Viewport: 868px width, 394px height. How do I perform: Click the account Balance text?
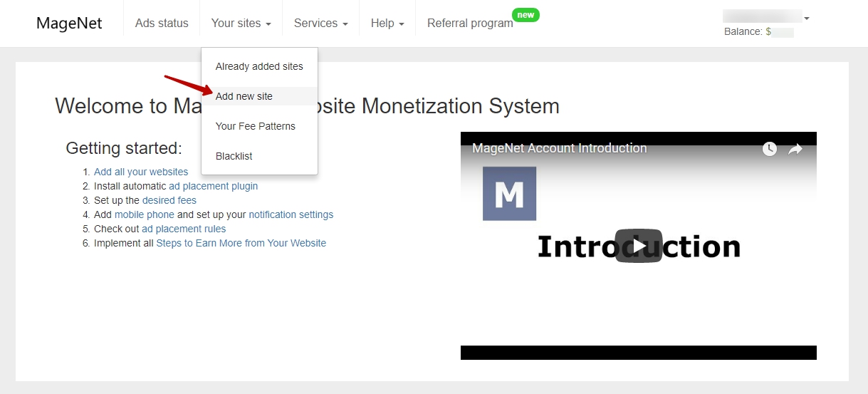pos(758,32)
